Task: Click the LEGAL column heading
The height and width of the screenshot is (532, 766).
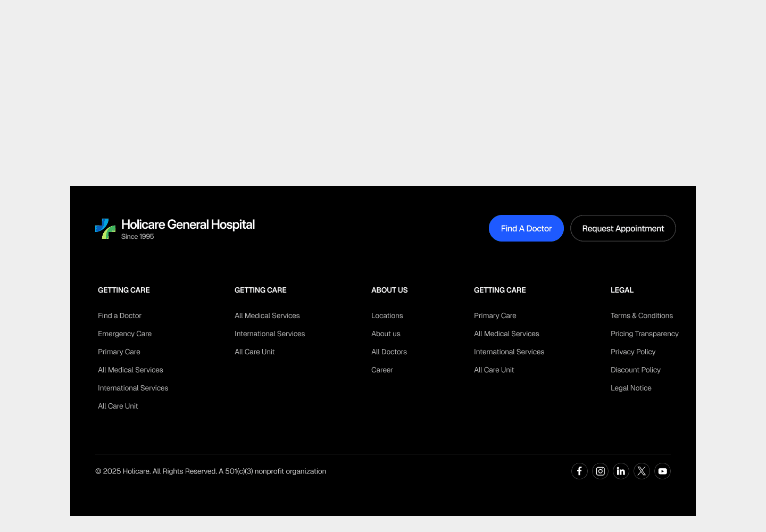Action: (622, 290)
